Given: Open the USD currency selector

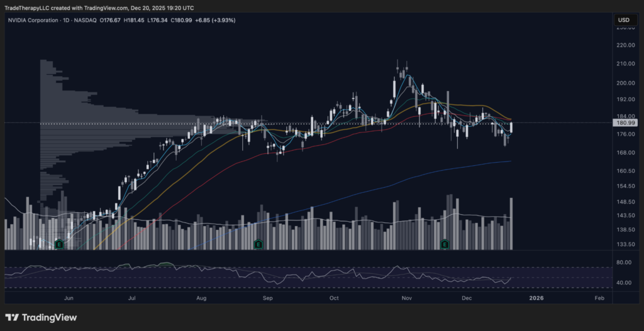Looking at the screenshot, I should point(623,20).
